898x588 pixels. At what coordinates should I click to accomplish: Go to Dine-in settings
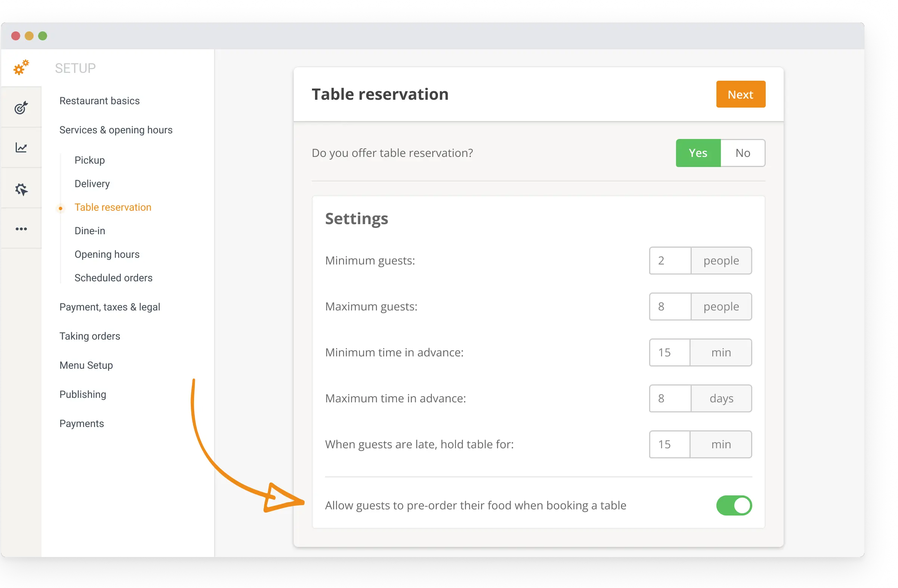click(x=90, y=230)
